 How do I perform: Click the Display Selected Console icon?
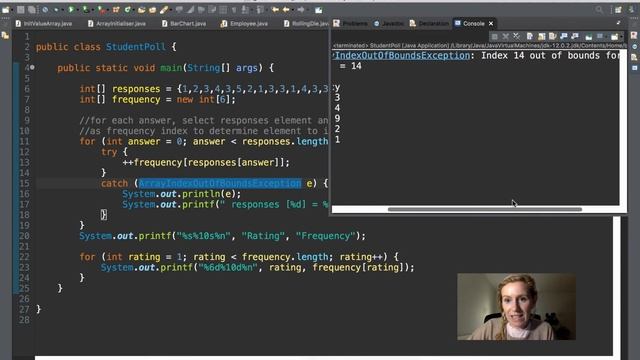tap(600, 37)
